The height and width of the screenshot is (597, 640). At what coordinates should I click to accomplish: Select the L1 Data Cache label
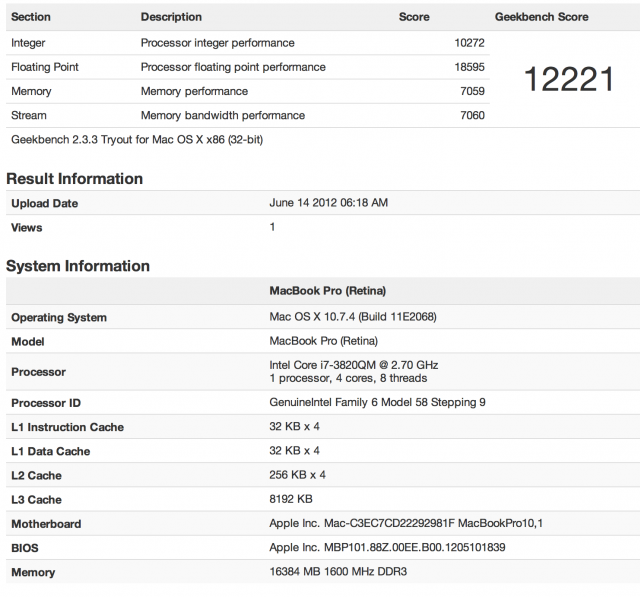tap(51, 451)
